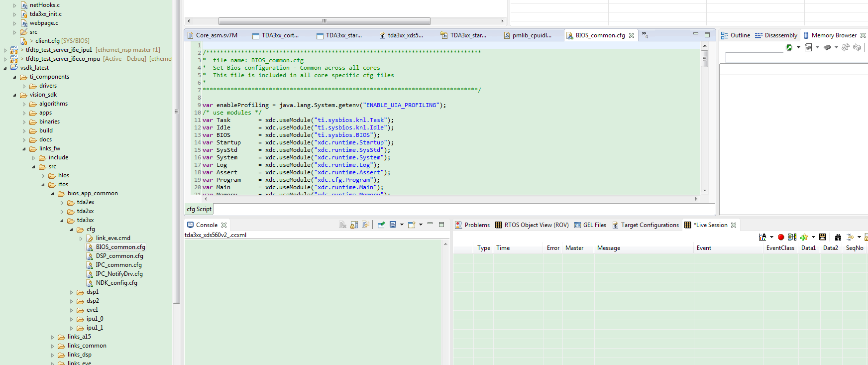Image resolution: width=868 pixels, height=365 pixels.
Task: Close the Console view tab
Action: [x=224, y=225]
